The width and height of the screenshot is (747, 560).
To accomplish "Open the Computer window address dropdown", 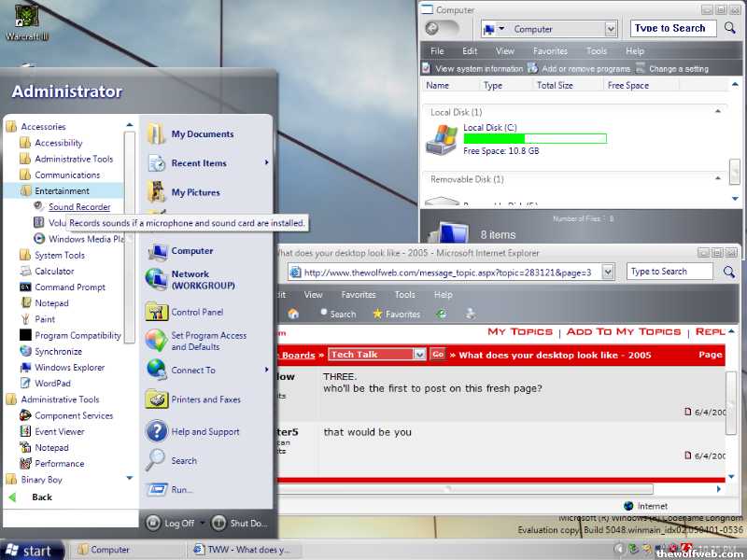I will coord(611,29).
